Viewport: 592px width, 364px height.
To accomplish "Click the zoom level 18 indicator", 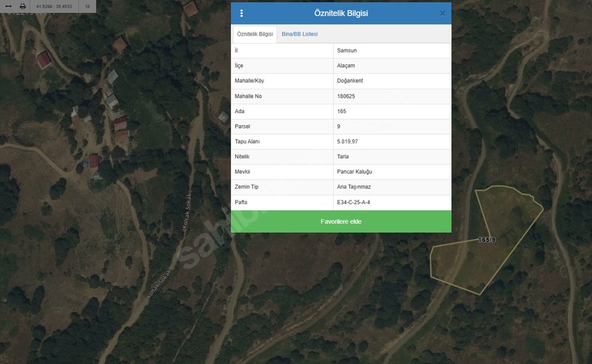I will pos(87,7).
